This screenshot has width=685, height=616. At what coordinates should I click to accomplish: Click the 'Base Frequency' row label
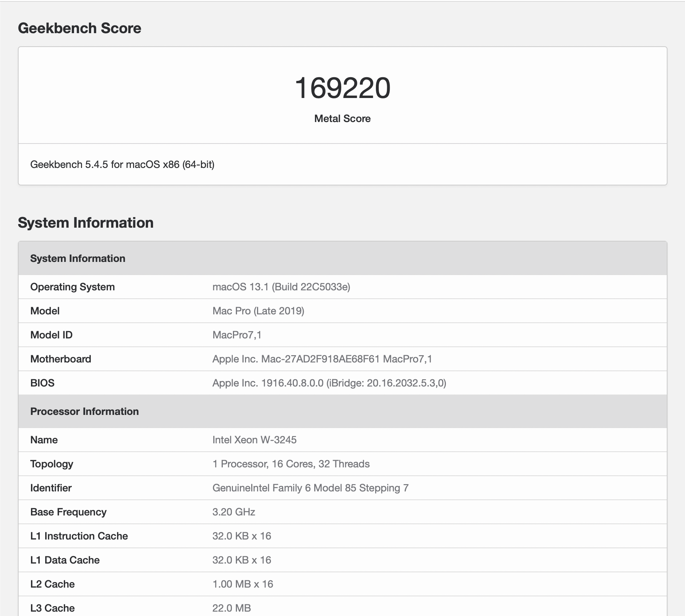pyautogui.click(x=69, y=512)
